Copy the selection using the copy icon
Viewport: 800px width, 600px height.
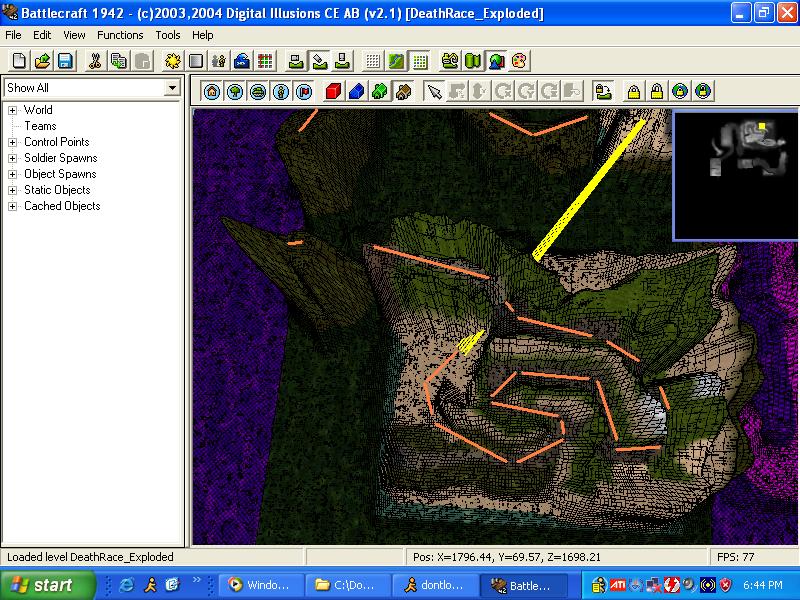118,61
